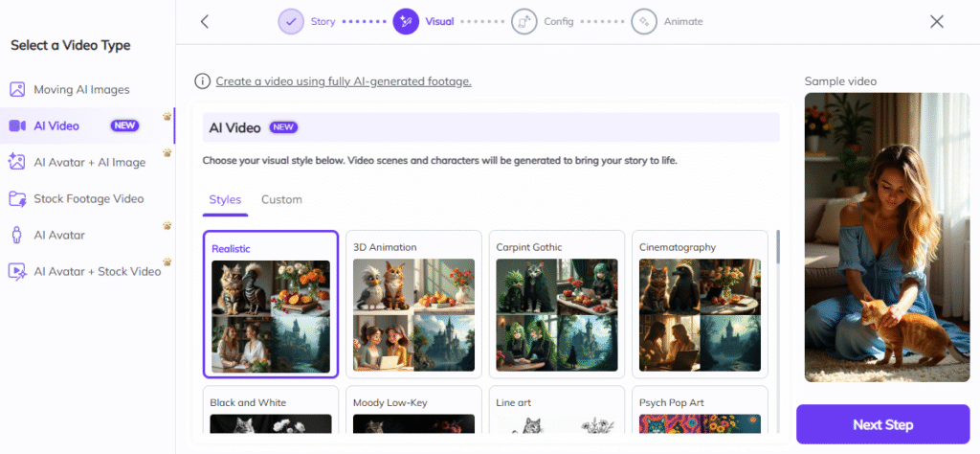Click the Story step checkmark icon
The width and height of the screenshot is (980, 454).
click(291, 22)
